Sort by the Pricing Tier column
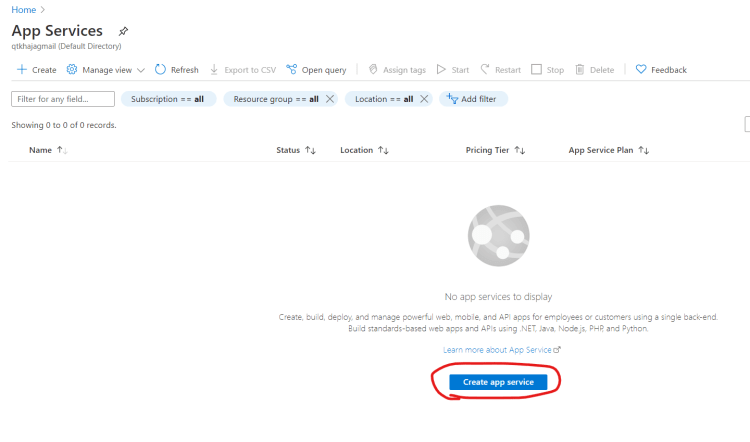The height and width of the screenshot is (442, 750). (x=496, y=150)
